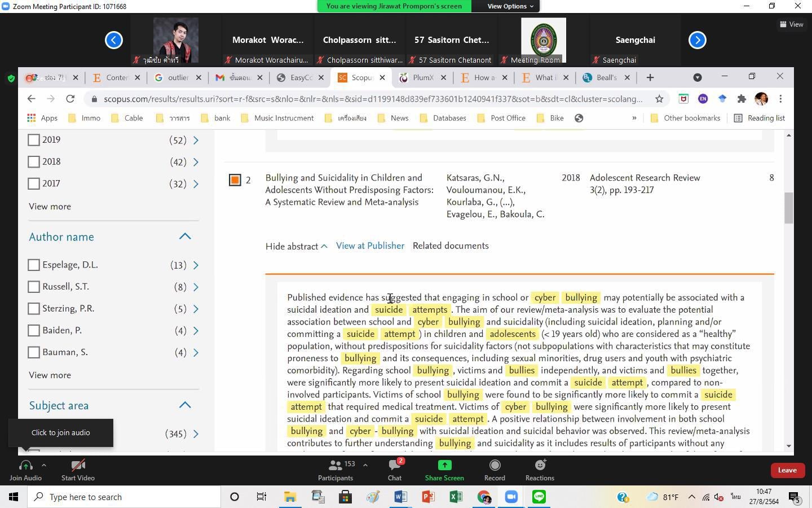Click the Windows taskbar search box
This screenshot has height=508, width=812.
coord(124,497)
